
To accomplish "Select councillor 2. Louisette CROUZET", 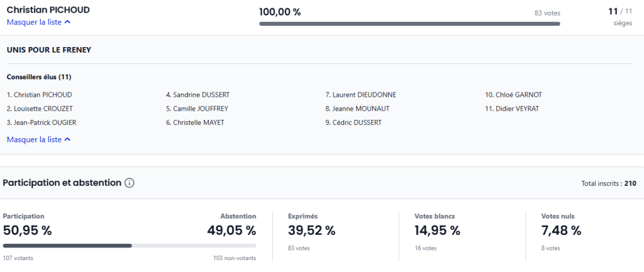I will 39,109.
